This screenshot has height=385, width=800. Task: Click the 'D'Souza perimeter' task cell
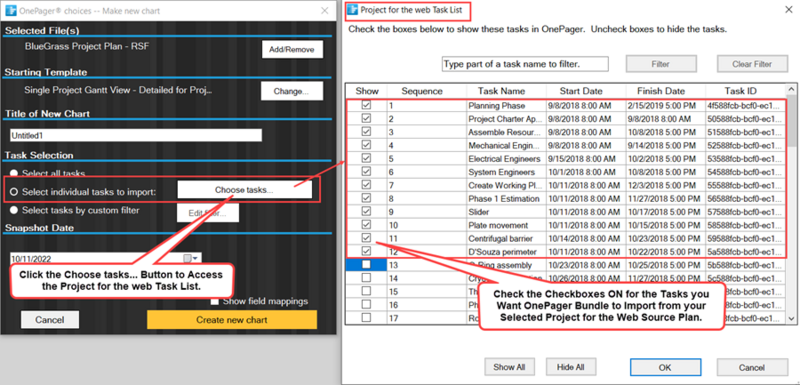[x=506, y=251]
